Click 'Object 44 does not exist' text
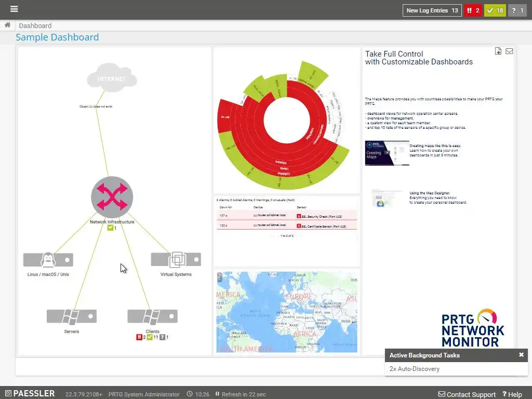532x399 pixels. (x=96, y=107)
